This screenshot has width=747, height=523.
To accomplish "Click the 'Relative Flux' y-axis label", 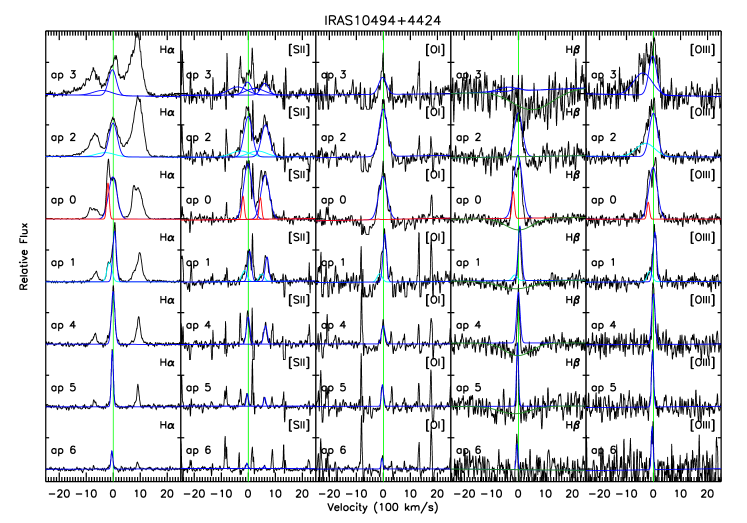I will click(24, 256).
